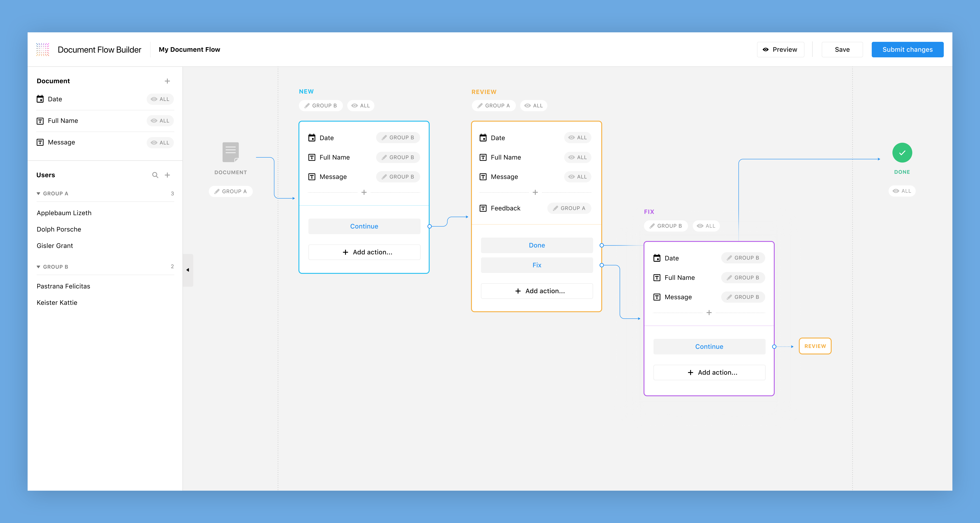Click the Document Flow Builder logo icon
This screenshot has height=523, width=980.
(x=43, y=49)
